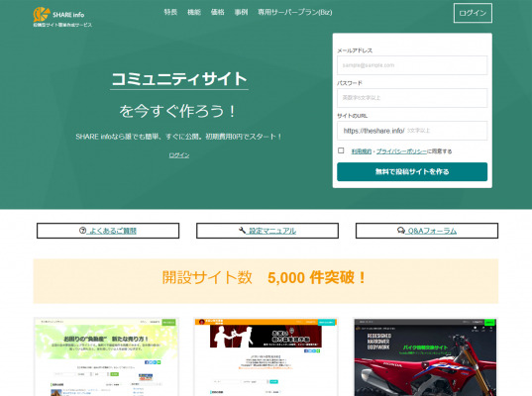The height and width of the screenshot is (396, 532).
Task: Open the 利用規約 link
Action: click(362, 151)
